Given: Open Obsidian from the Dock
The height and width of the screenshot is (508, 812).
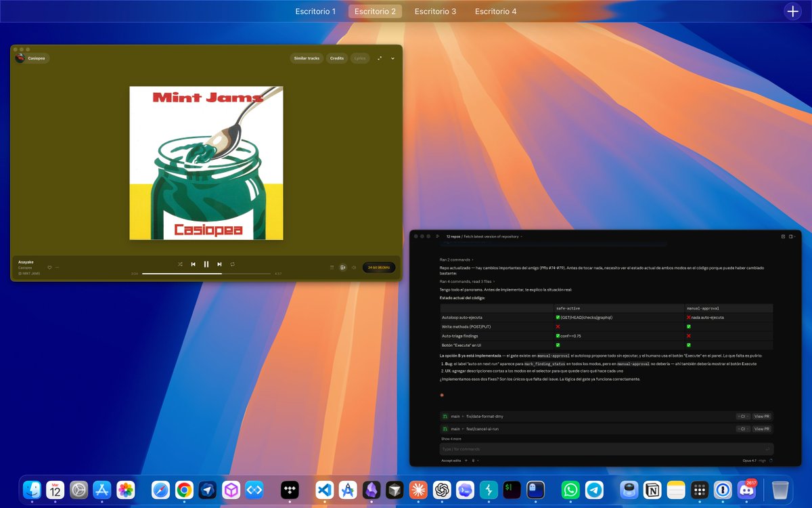Looking at the screenshot, I should tap(371, 490).
